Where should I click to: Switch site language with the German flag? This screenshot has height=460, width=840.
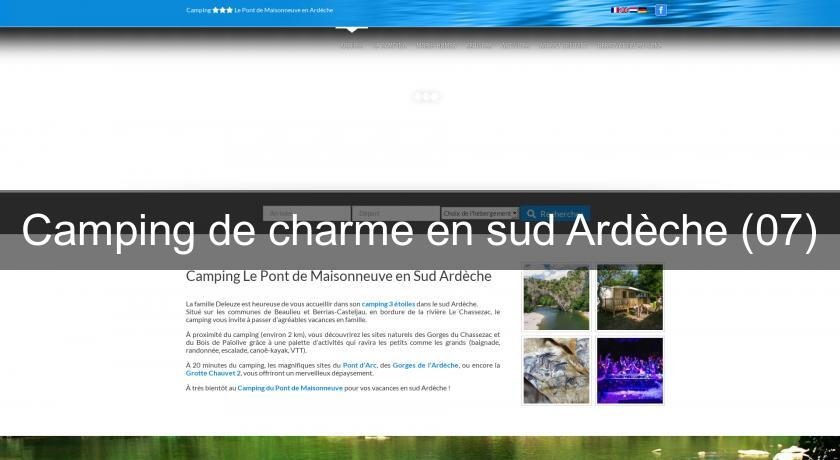[643, 10]
